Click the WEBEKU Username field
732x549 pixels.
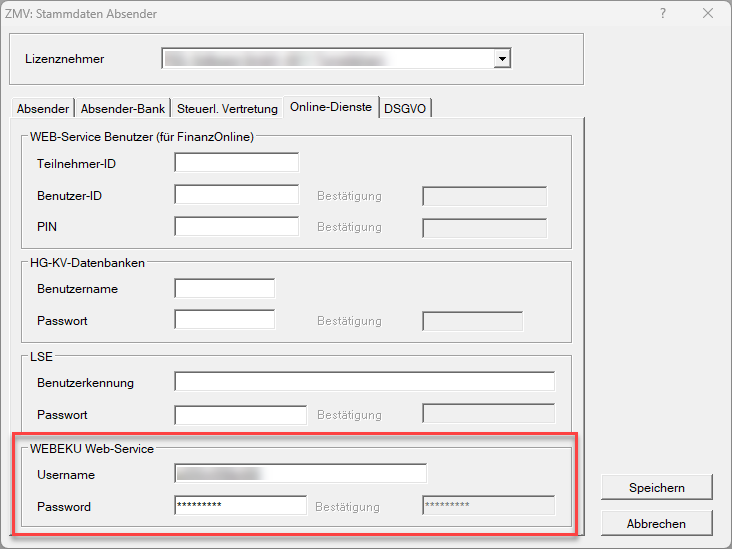[300, 474]
